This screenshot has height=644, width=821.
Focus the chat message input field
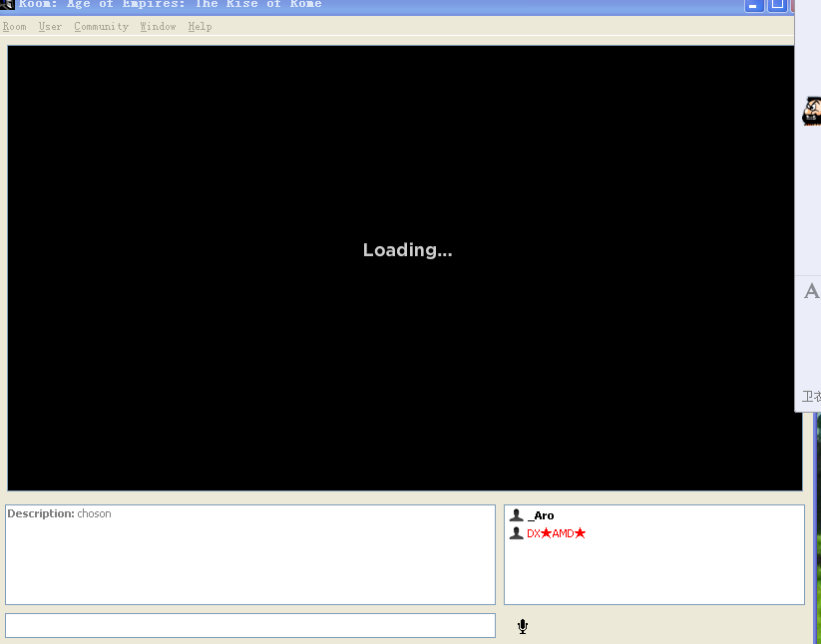point(249,625)
